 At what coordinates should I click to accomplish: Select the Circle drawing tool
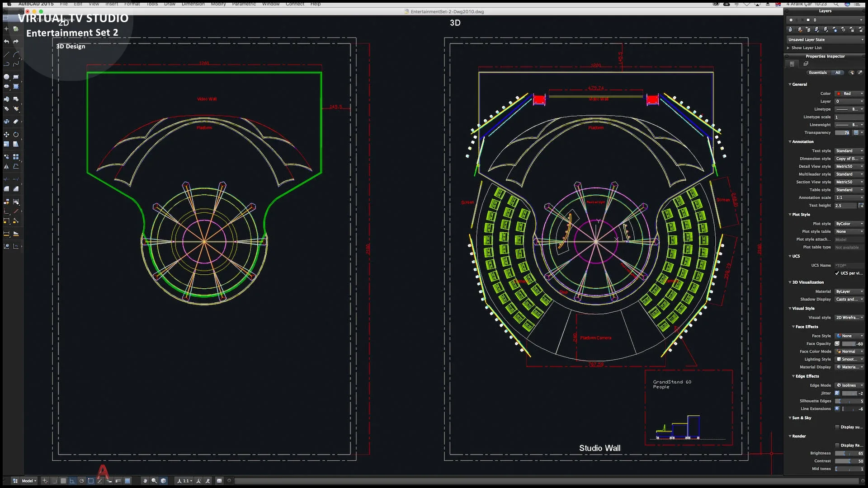(x=6, y=77)
